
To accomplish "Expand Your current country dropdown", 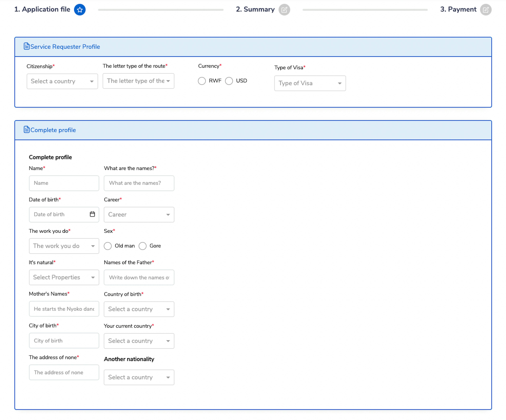I will point(139,341).
